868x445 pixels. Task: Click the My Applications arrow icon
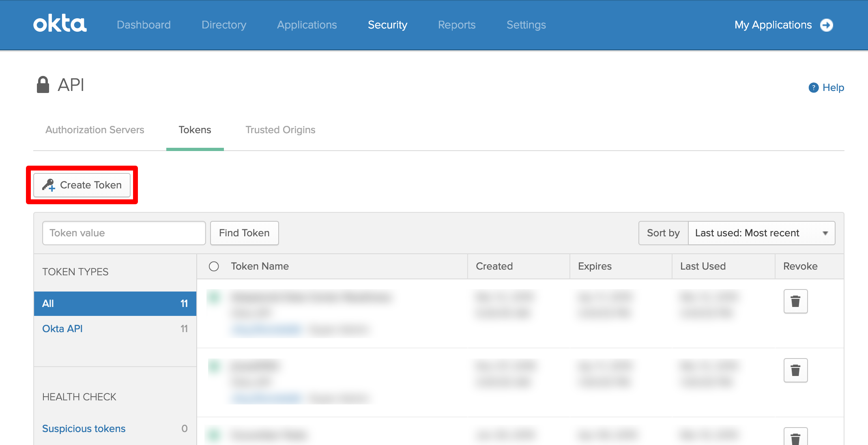tap(827, 25)
